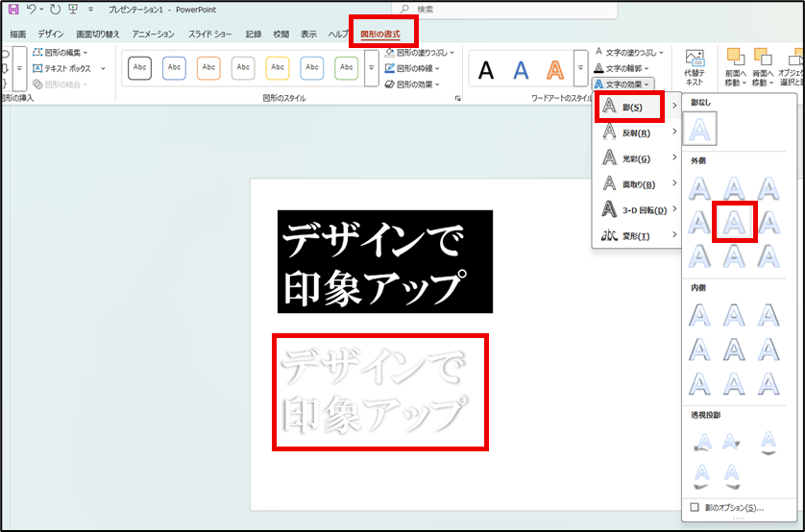The height and width of the screenshot is (532, 805).
Task: Choose the blue WordArt style A
Action: click(521, 69)
